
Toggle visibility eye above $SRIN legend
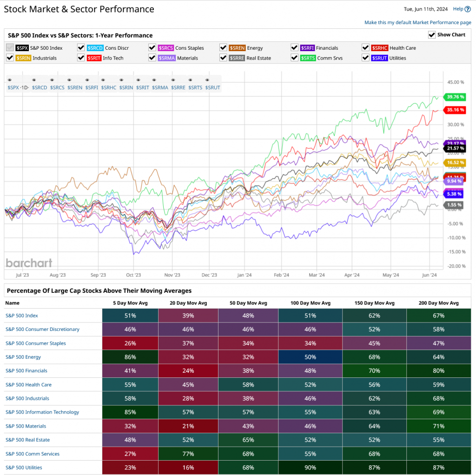coord(121,80)
